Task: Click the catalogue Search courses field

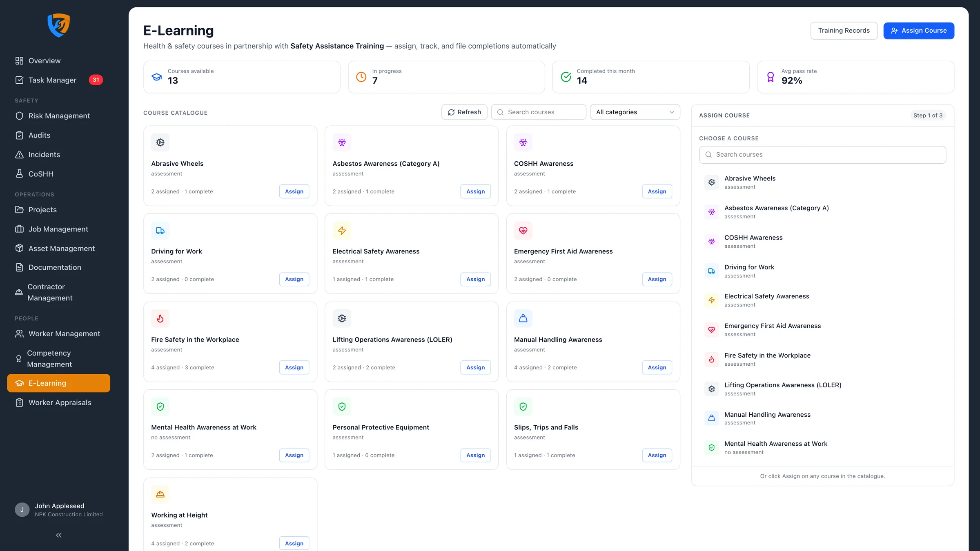Action: (539, 112)
